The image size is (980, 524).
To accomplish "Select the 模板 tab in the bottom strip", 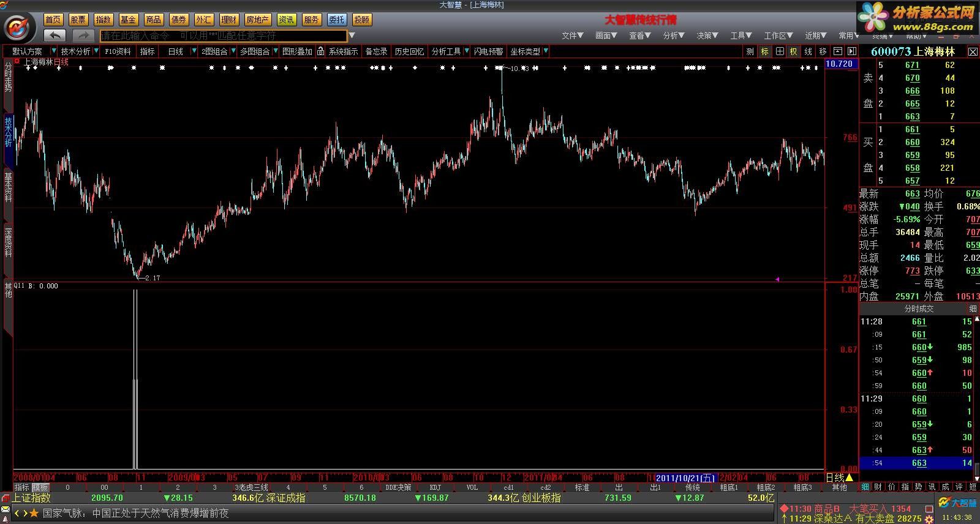I will [40, 487].
